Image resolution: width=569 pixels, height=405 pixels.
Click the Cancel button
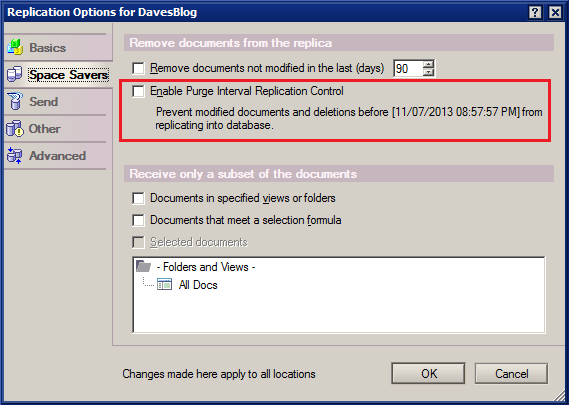[511, 373]
